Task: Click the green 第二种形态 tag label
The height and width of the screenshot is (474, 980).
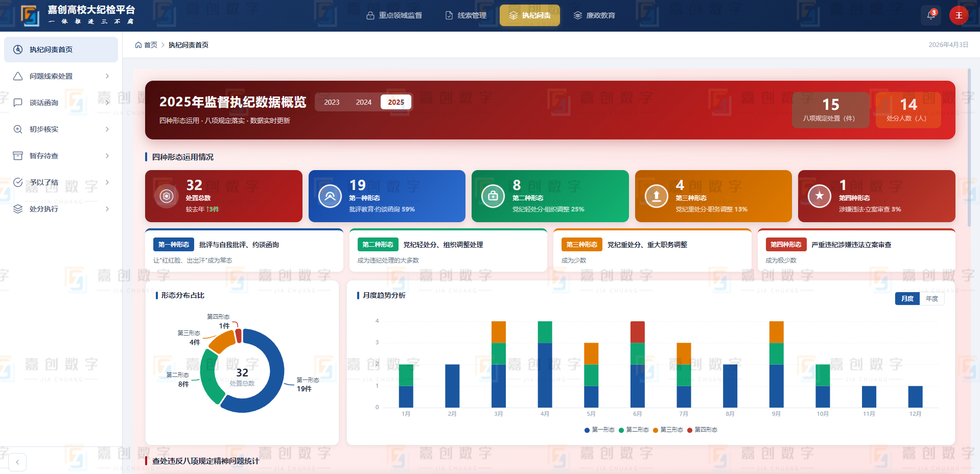Action: pyautogui.click(x=378, y=245)
